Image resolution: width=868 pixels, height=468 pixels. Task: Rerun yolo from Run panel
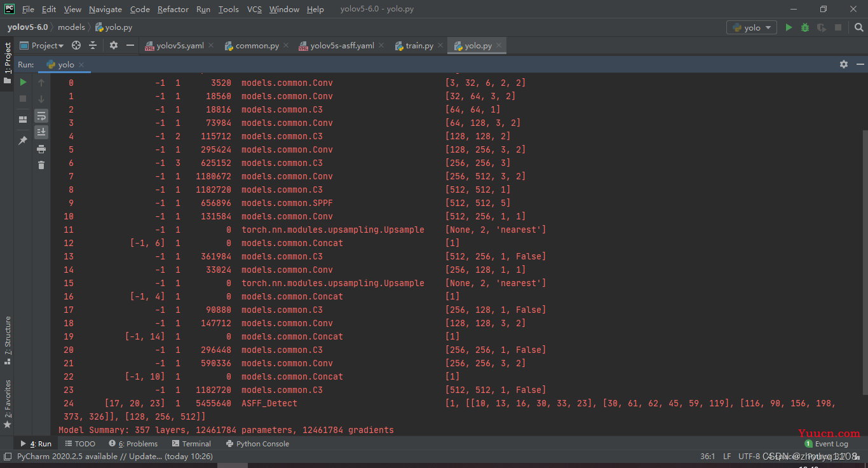click(23, 82)
